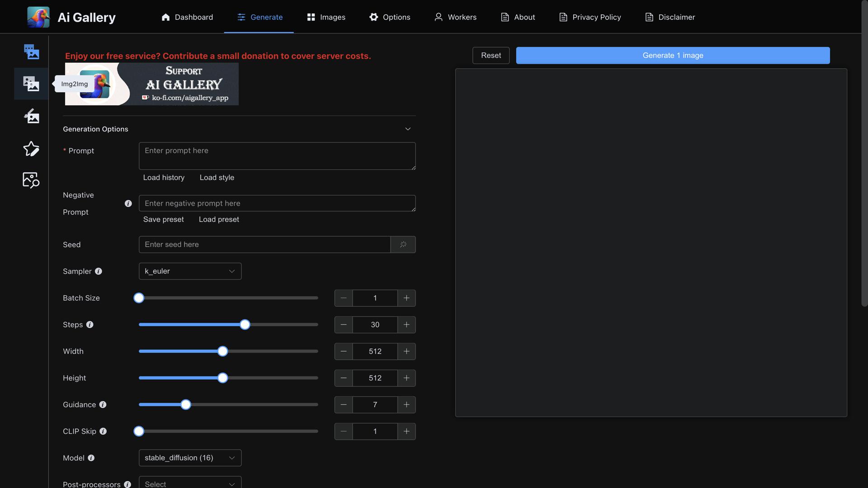Open the image search sidebar icon
Image resolution: width=868 pixels, height=488 pixels.
pyautogui.click(x=31, y=180)
